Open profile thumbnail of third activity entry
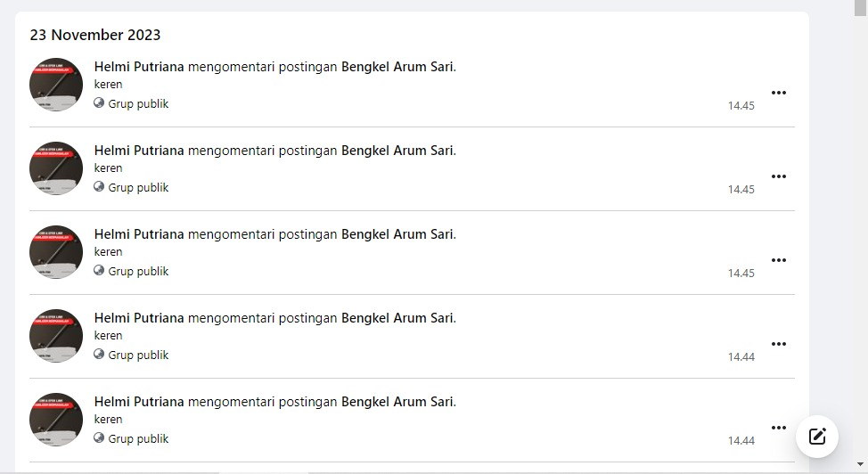Image resolution: width=868 pixels, height=474 pixels. [56, 252]
